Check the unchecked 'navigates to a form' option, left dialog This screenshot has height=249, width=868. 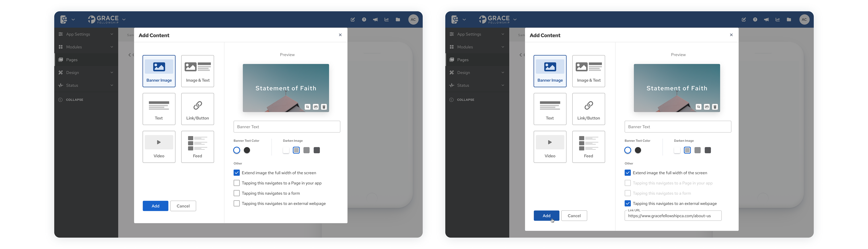click(236, 193)
